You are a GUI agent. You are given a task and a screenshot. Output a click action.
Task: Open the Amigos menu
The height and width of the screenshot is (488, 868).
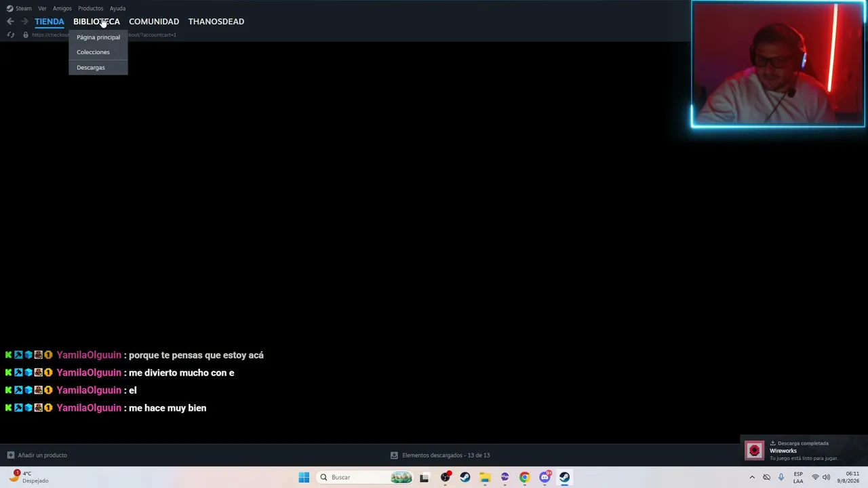point(62,9)
